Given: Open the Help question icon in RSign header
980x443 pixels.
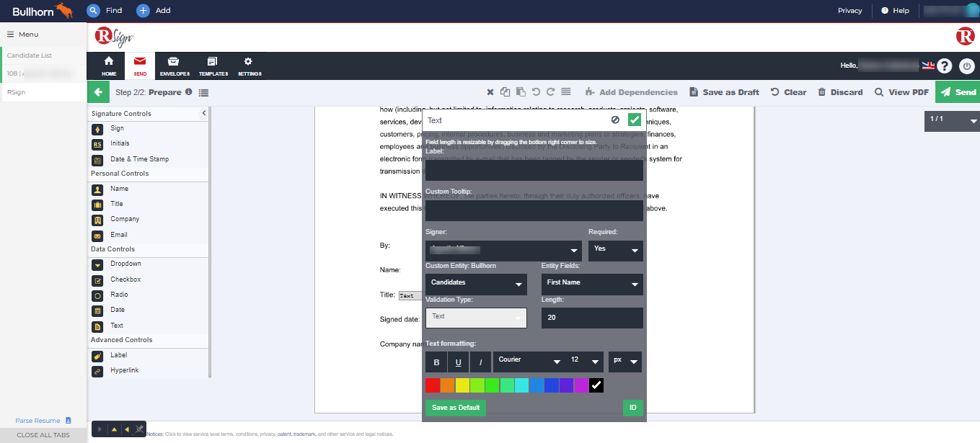Looking at the screenshot, I should pos(945,66).
